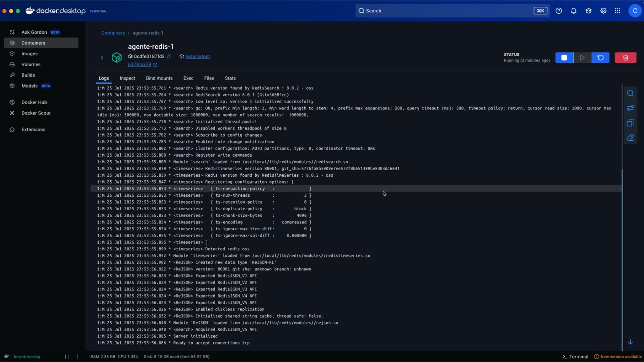Viewport: 644px width, 362px height.
Task: Open port 6379:6379 link
Action: pyautogui.click(x=140, y=64)
